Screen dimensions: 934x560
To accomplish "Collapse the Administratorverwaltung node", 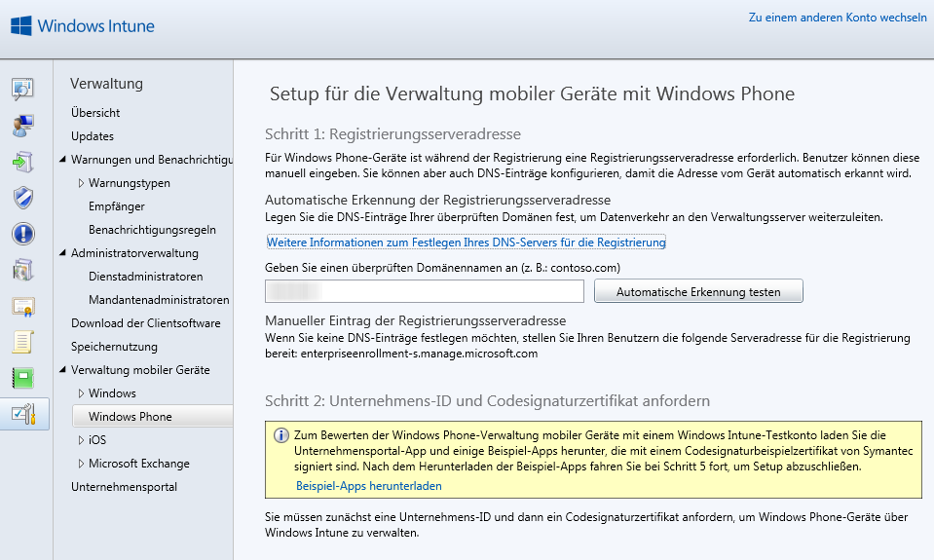I will point(62,252).
